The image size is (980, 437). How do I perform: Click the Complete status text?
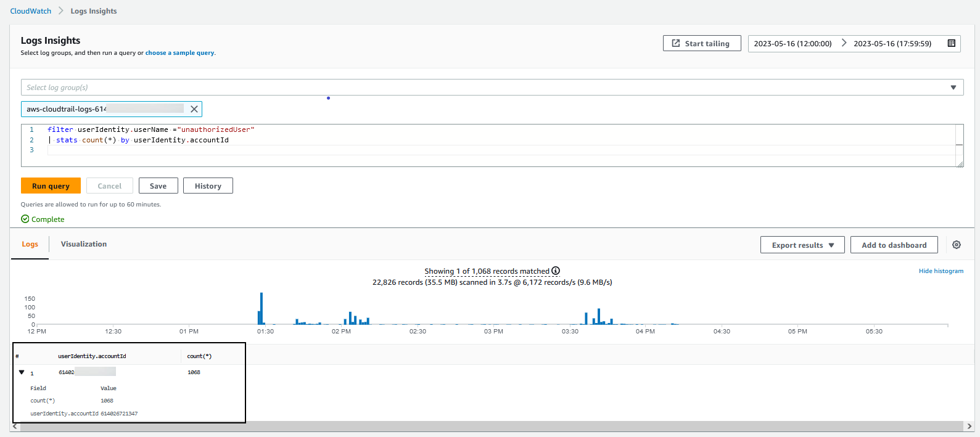point(47,219)
